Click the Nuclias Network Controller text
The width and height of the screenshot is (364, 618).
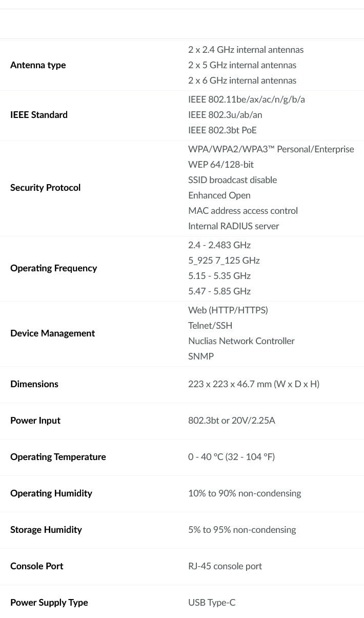(x=241, y=341)
